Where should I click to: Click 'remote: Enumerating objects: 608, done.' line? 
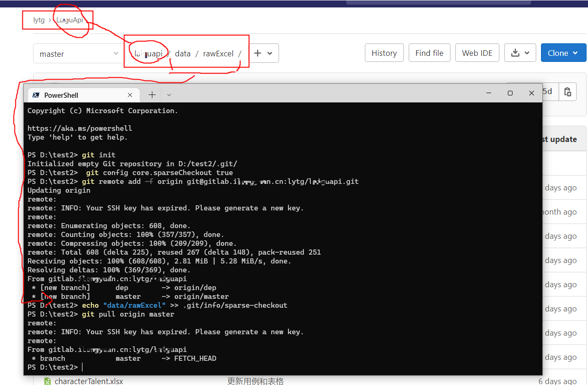(109, 226)
